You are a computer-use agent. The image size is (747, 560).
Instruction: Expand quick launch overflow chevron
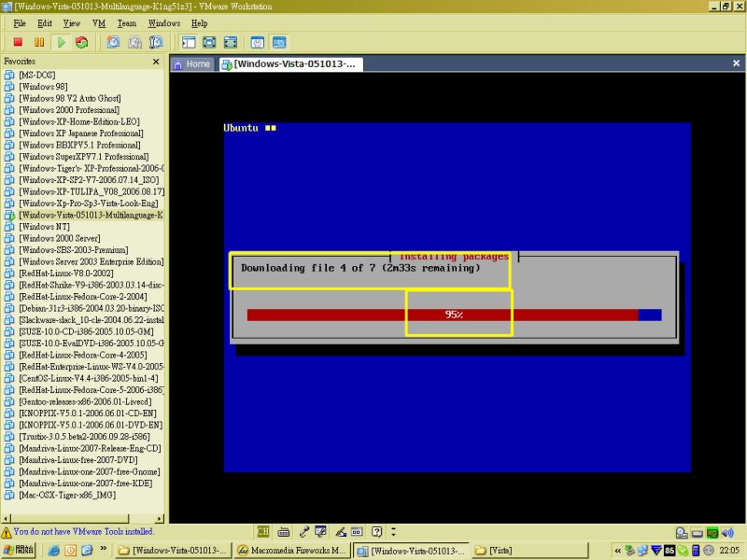coord(103,549)
